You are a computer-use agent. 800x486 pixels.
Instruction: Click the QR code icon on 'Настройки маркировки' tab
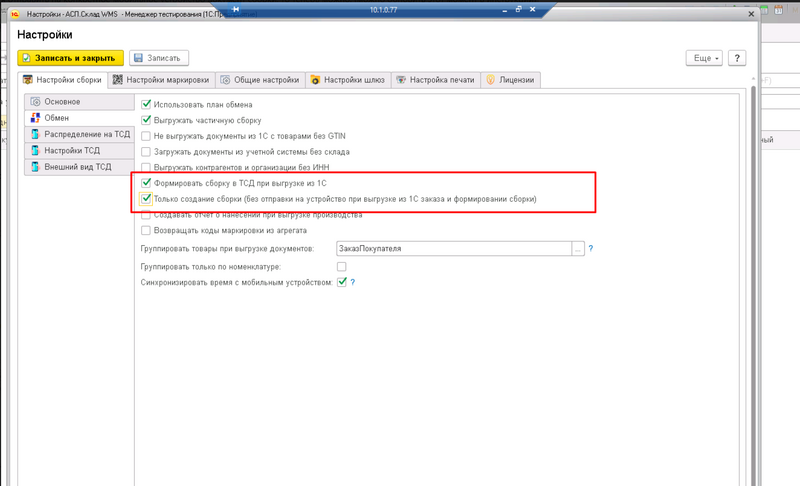pos(117,80)
